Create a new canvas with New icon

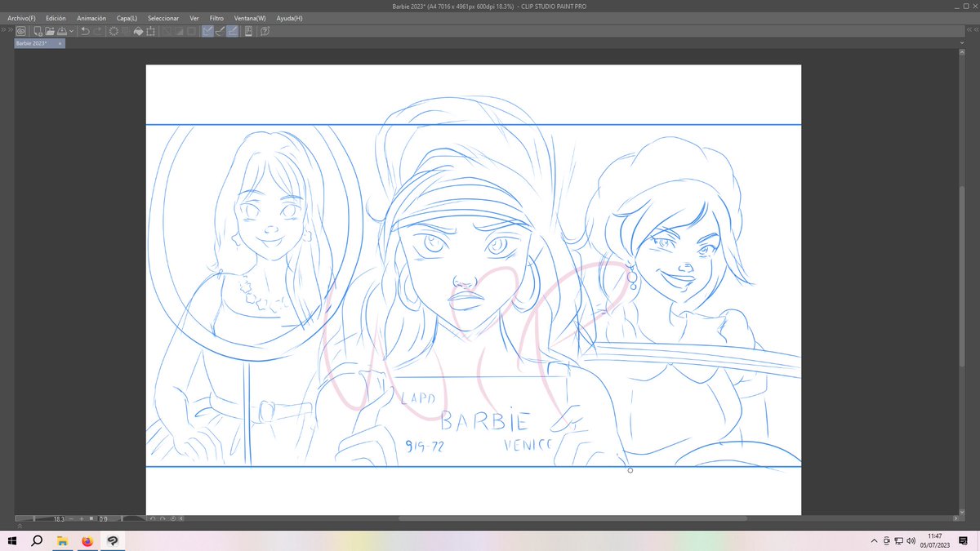[38, 31]
